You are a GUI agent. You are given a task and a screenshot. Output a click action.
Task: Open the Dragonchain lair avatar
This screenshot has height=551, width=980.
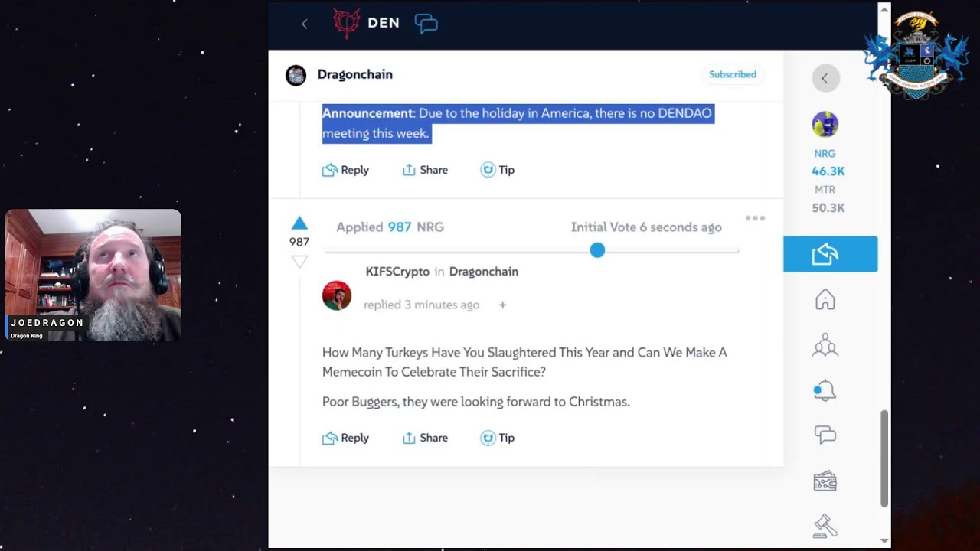296,75
